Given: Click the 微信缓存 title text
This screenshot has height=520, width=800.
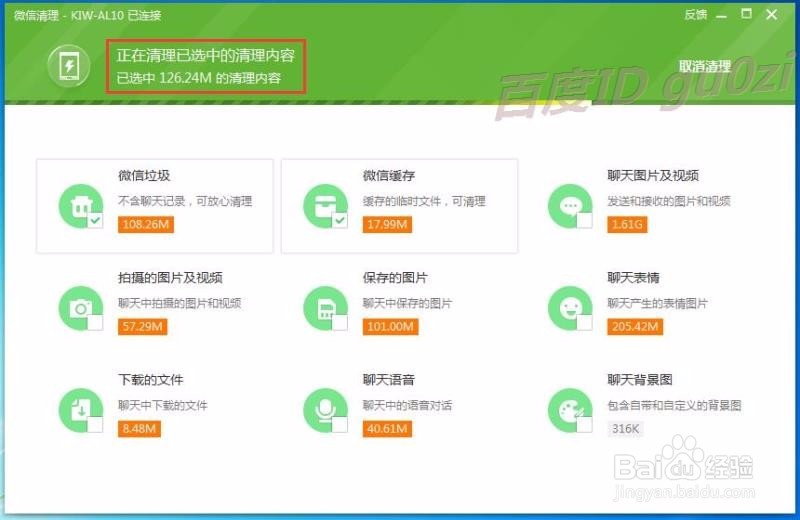Looking at the screenshot, I should [389, 176].
